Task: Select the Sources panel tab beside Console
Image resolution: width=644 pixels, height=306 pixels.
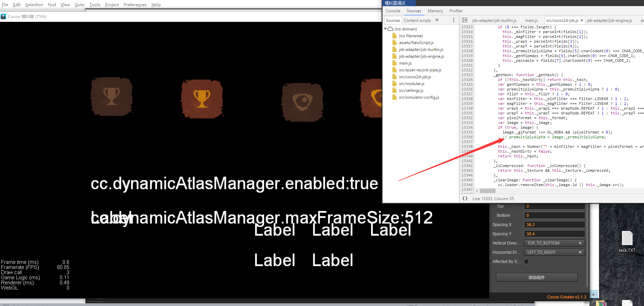Action: [414, 11]
